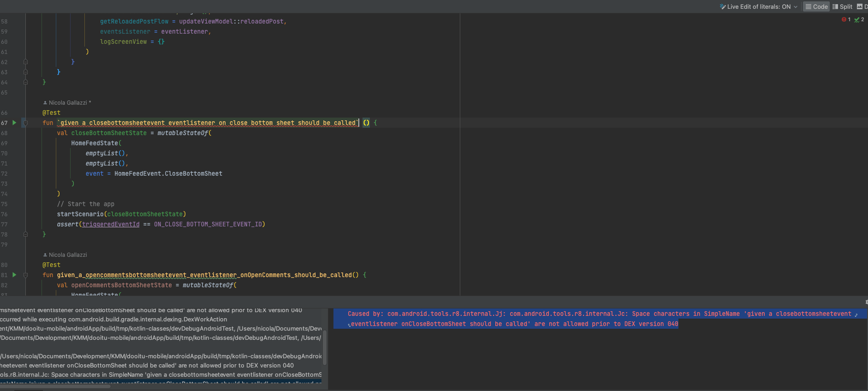Viewport: 868px width, 391px height.
Task: Click openCommentsBottomSheetState variable on line 82
Action: 122,285
